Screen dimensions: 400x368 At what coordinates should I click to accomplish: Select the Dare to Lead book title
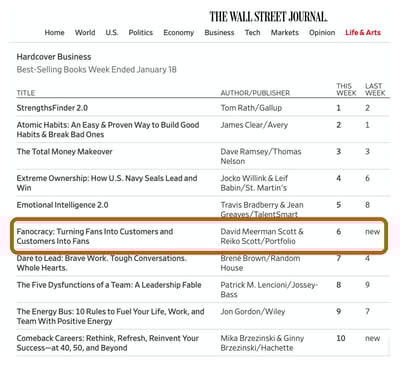(x=102, y=263)
